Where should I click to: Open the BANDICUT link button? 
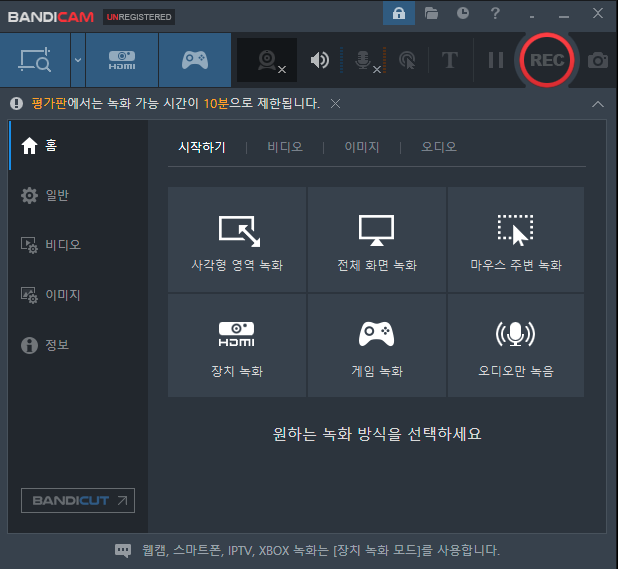78,500
